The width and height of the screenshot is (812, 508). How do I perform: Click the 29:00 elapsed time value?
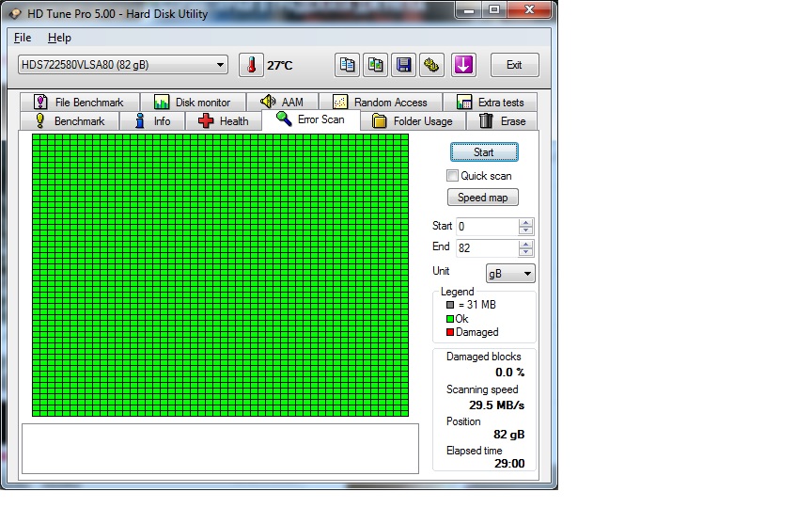509,464
